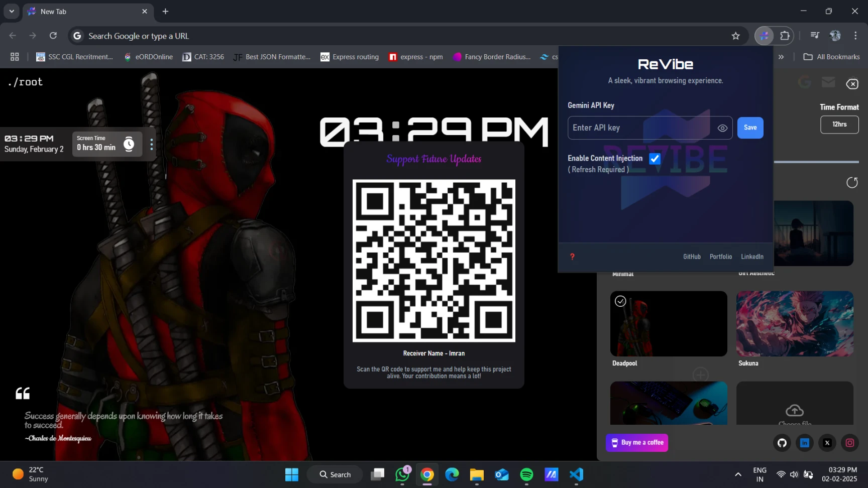Click the screen time clock icon
Viewport: 868px width, 488px height.
click(129, 144)
